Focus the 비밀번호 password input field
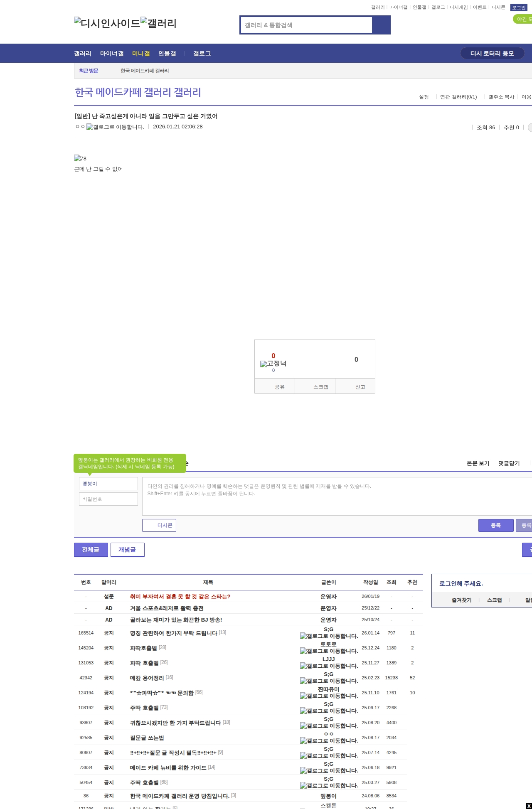The width and height of the screenshot is (532, 809). pos(108,499)
